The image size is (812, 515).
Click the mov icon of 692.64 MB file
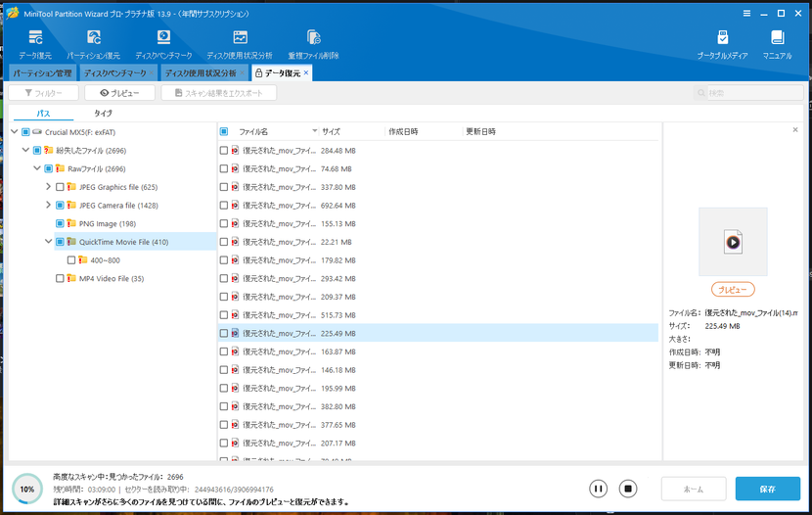[235, 206]
